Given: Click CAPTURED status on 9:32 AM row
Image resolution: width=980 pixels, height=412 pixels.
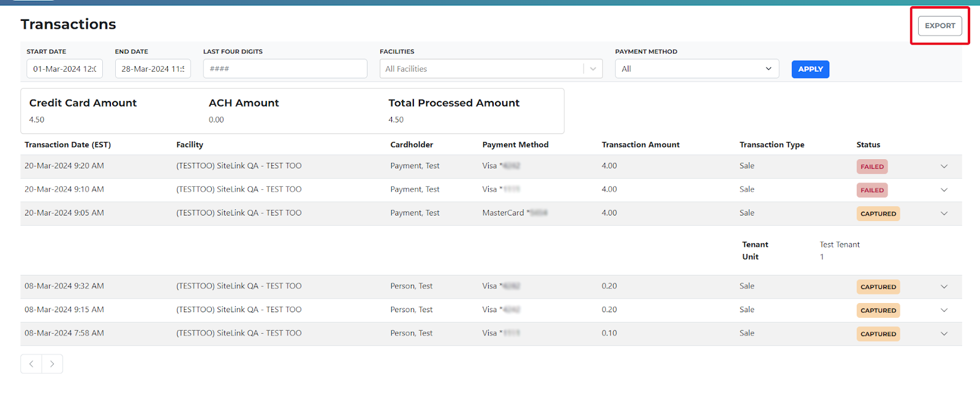Looking at the screenshot, I should 878,287.
